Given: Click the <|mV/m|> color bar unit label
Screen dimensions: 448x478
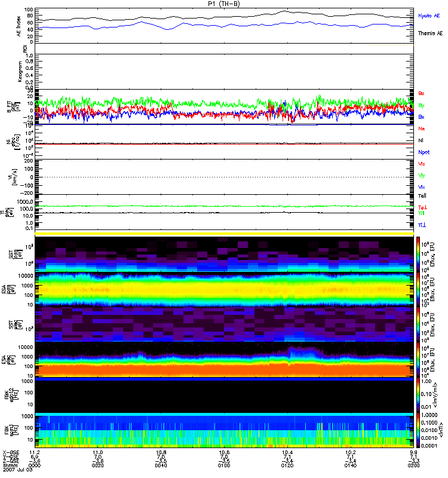Looking at the screenshot, I should [x=435, y=395].
